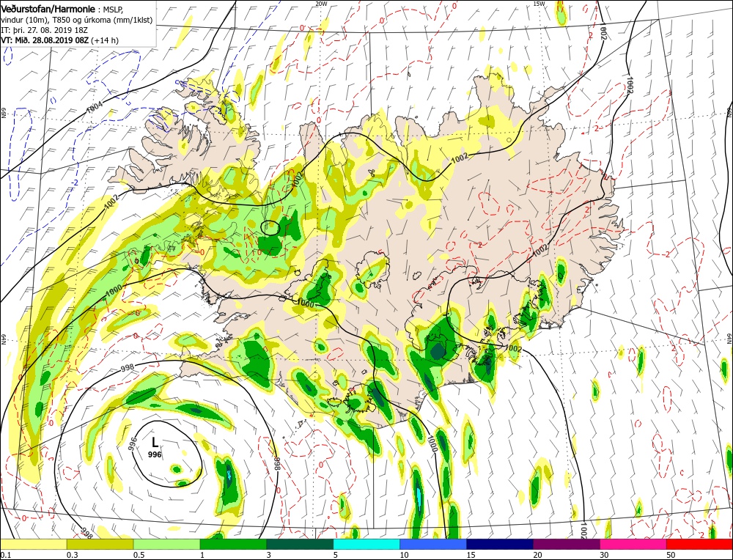733x560 pixels.
Task: Click the blue 10–15 legend color band
Action: pos(433,544)
